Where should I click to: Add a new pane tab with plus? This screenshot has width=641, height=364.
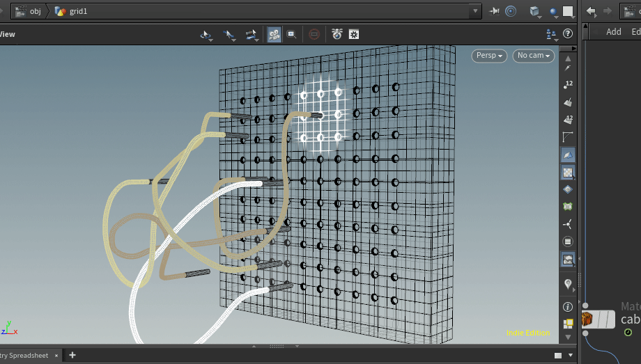(x=72, y=355)
